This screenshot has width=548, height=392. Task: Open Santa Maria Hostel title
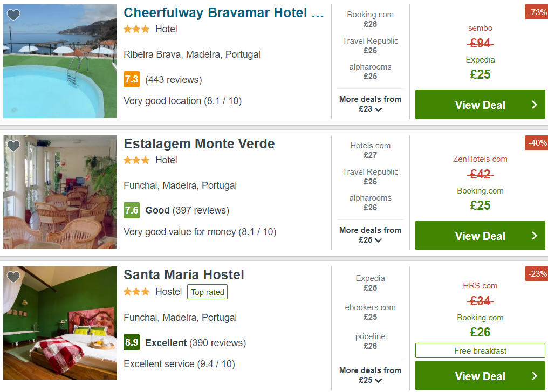coord(184,274)
